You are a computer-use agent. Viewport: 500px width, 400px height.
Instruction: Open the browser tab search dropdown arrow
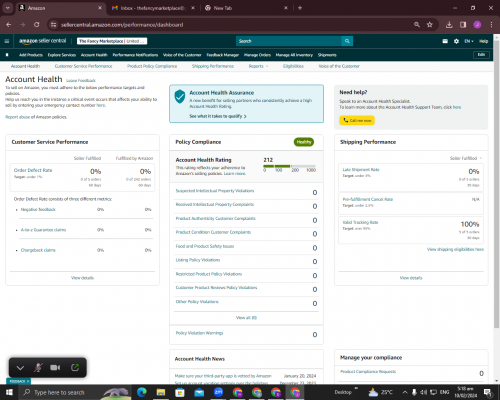pos(7,8)
